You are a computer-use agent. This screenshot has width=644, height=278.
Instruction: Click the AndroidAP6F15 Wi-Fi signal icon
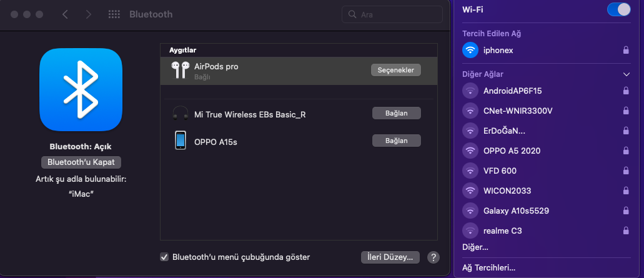[470, 91]
